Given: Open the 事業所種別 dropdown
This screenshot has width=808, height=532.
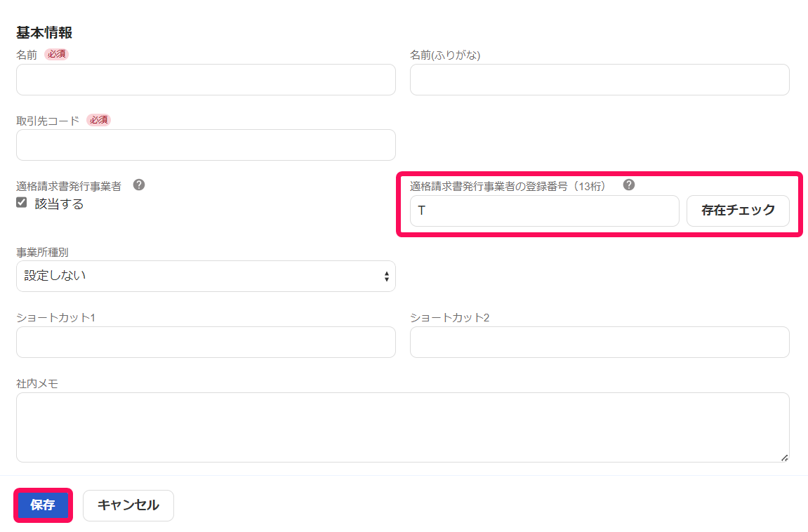Looking at the screenshot, I should pos(206,276).
